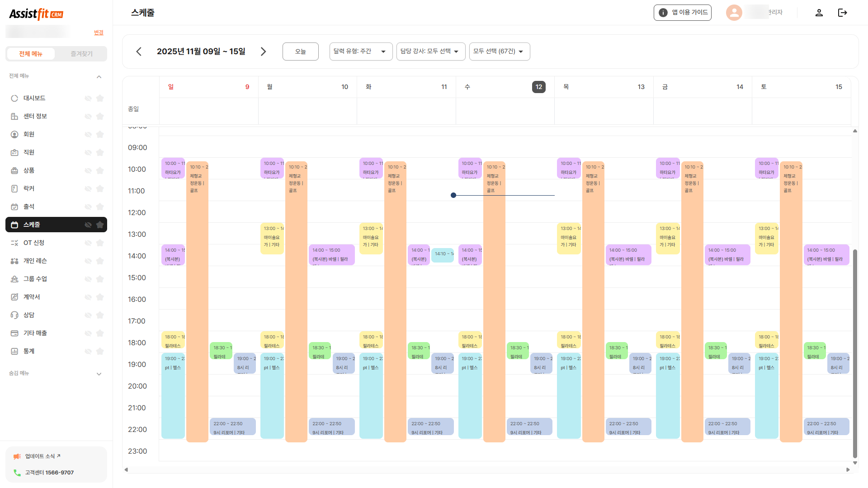Go to previous week arrow
This screenshot has width=868, height=488.
pos(139,52)
